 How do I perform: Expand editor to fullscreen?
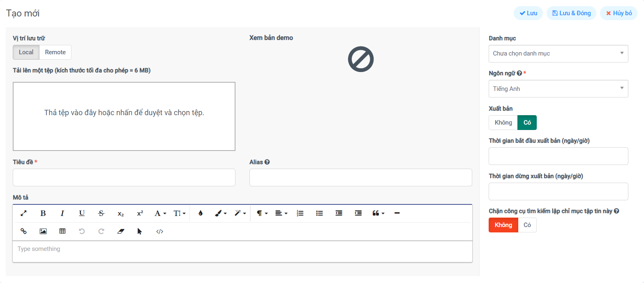tap(23, 213)
